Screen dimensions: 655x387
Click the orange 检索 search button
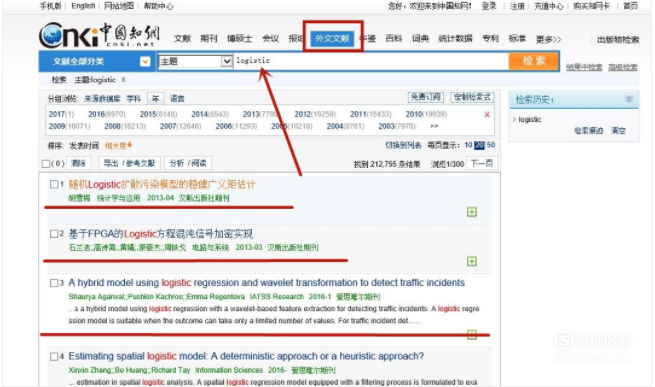pos(534,61)
